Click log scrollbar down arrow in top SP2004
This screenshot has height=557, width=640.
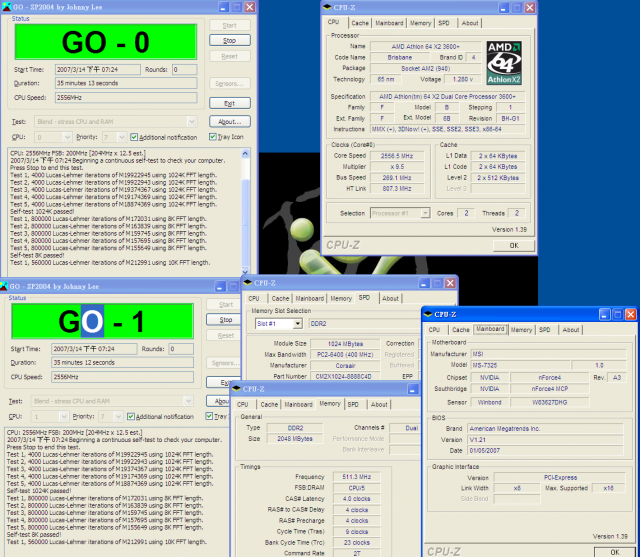(x=245, y=271)
